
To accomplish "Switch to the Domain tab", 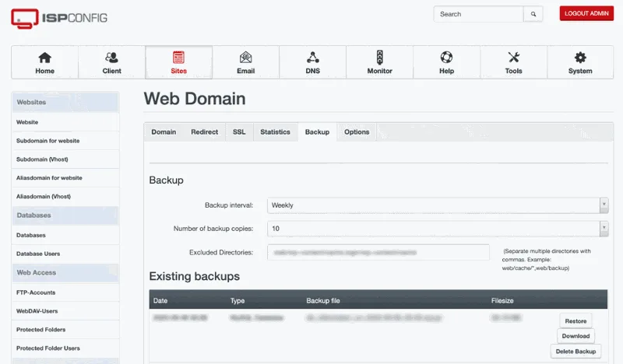I will coord(164,131).
